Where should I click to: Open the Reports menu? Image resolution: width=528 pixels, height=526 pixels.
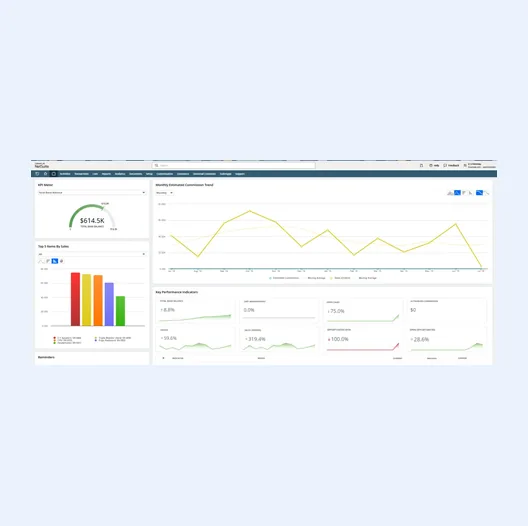click(106, 174)
